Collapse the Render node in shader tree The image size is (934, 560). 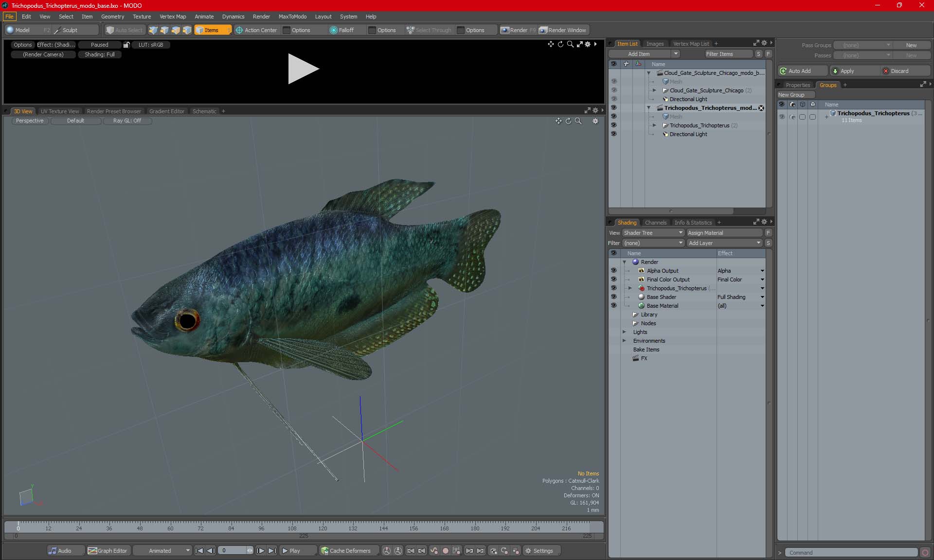[x=625, y=262]
